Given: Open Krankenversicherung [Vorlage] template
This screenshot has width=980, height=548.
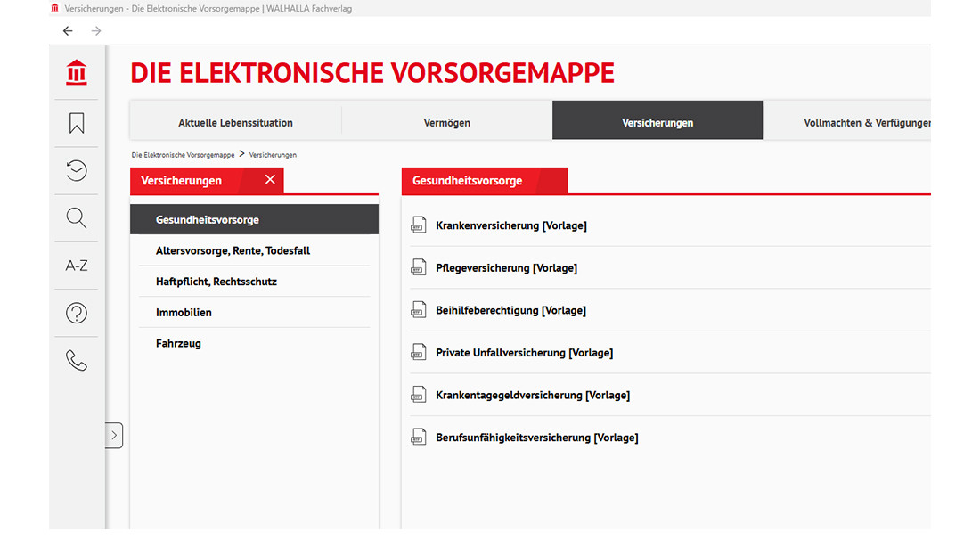Looking at the screenshot, I should coord(511,225).
